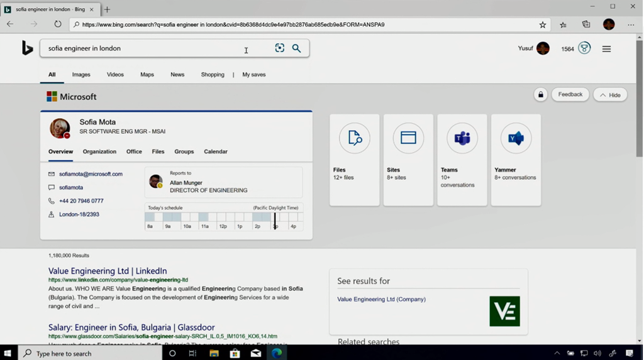
Task: Open the Files tile icon
Action: point(355,138)
